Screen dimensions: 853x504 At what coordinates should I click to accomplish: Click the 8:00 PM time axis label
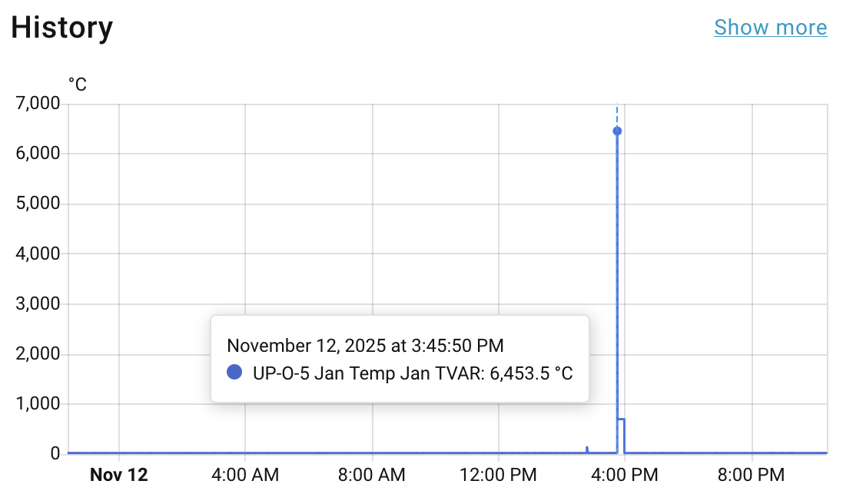click(752, 475)
